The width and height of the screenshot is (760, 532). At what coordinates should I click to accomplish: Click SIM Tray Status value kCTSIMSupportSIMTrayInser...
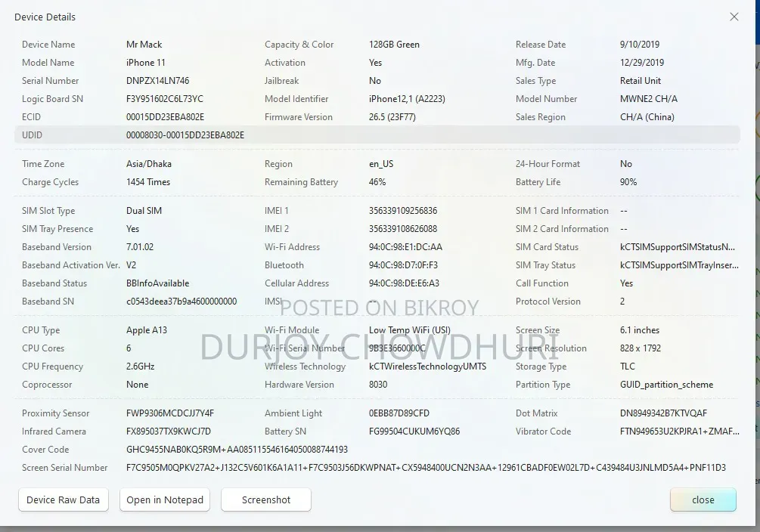click(x=679, y=265)
